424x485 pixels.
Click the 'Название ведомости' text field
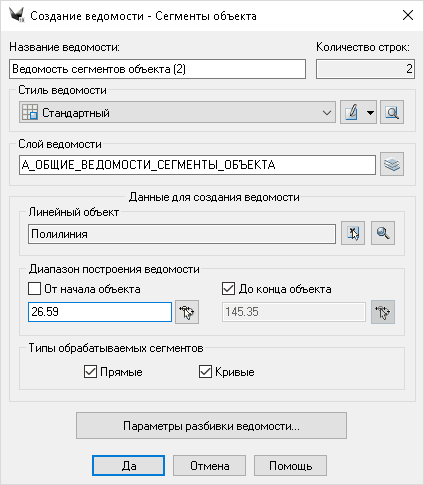point(157,69)
